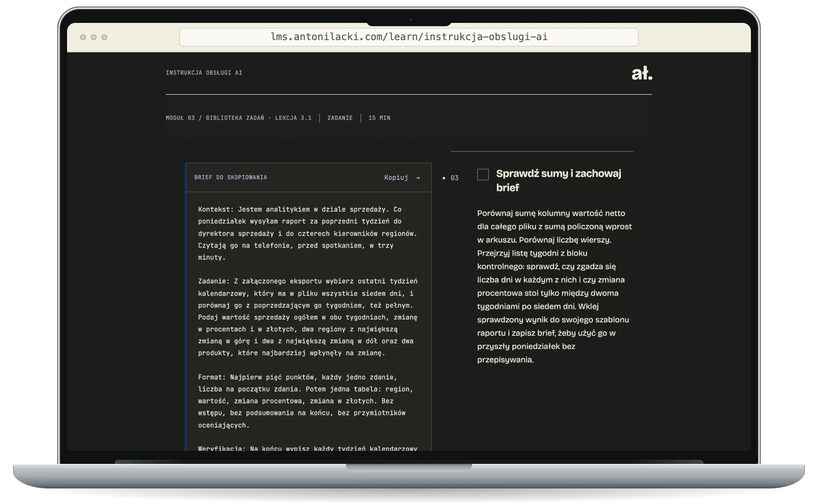The height and width of the screenshot is (504, 818).
Task: Click the 'BRIEF DO SKOPIOWANIA' panel header
Action: tap(231, 177)
